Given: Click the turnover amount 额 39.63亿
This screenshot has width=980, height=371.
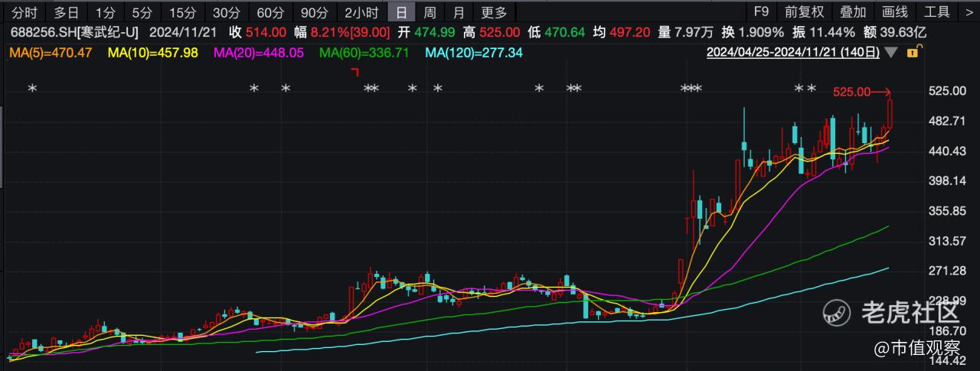Looking at the screenshot, I should pyautogui.click(x=894, y=33).
